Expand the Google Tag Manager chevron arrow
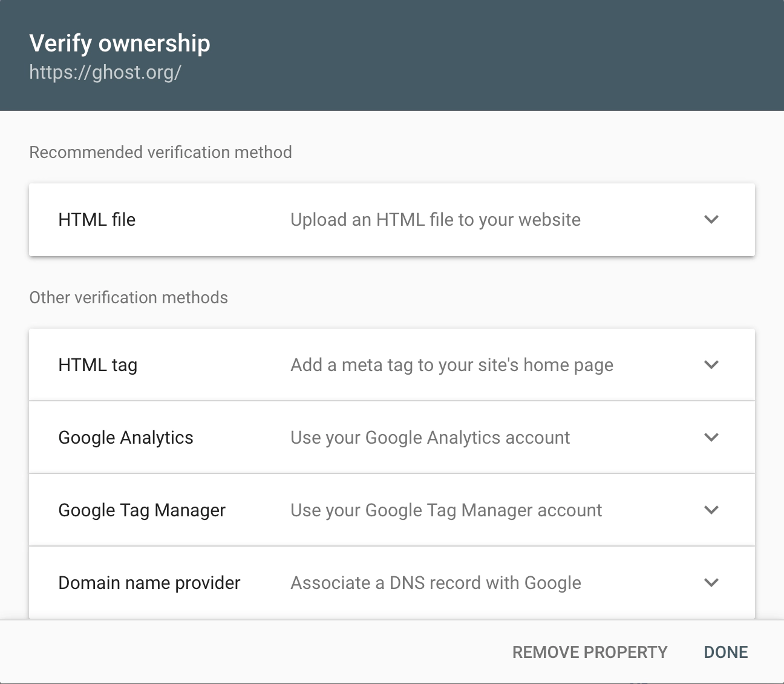This screenshot has width=784, height=684. [x=711, y=510]
